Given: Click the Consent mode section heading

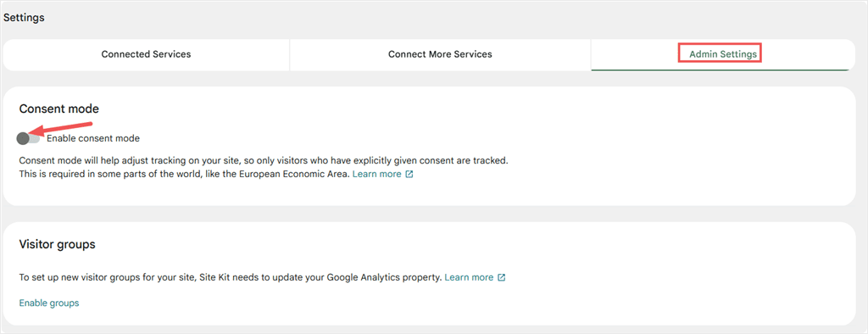Looking at the screenshot, I should 59,109.
